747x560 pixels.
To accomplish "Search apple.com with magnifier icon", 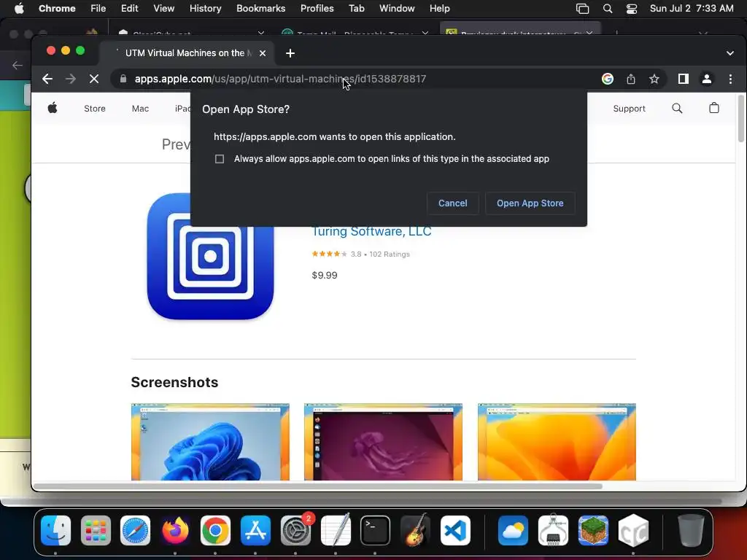I will click(x=677, y=109).
